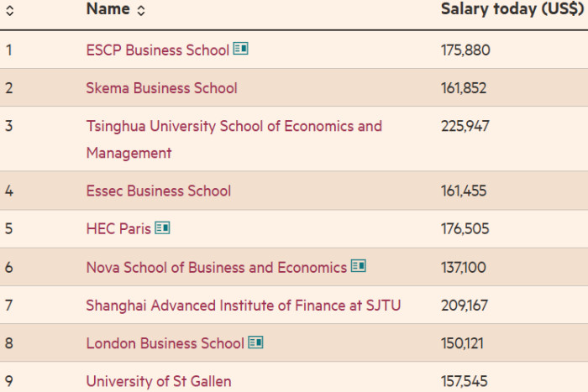The width and height of the screenshot is (588, 392).
Task: Open Essec Business School link
Action: (x=159, y=191)
